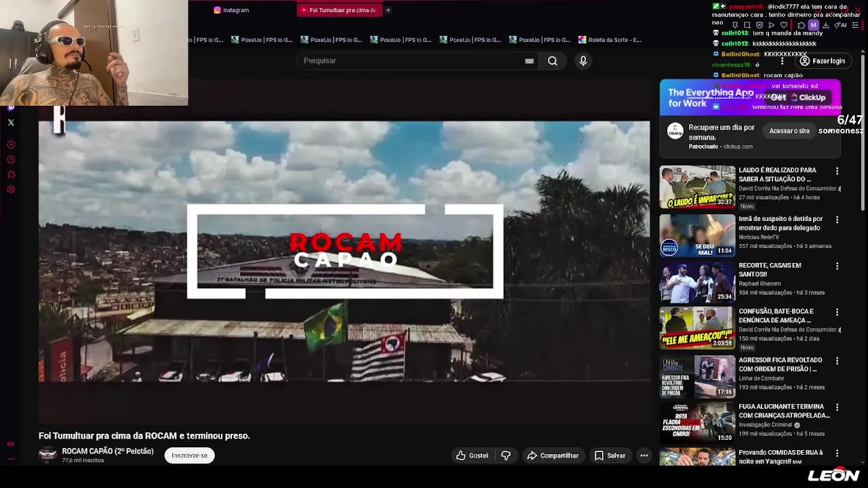Open YouTube settings three-dot menu
The height and width of the screenshot is (488, 868).
pos(782,61)
